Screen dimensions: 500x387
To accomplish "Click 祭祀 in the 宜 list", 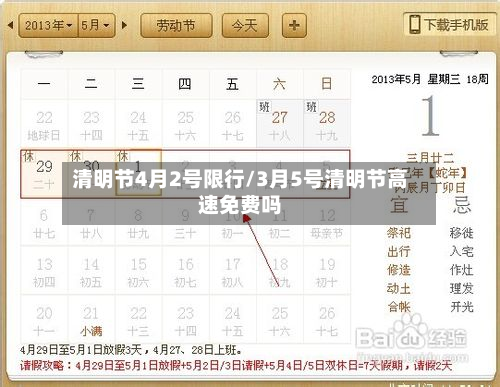I will (399, 233).
